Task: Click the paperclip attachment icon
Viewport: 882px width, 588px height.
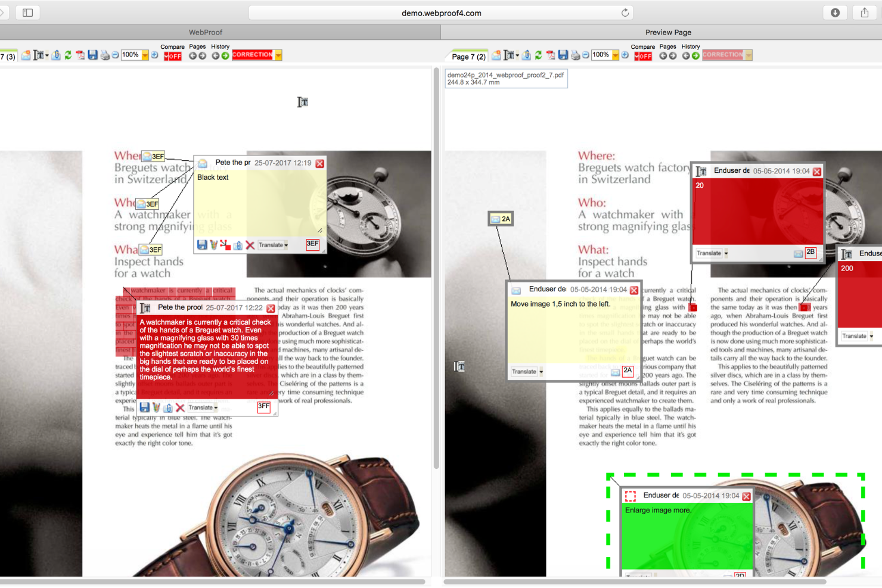Action: 55,55
